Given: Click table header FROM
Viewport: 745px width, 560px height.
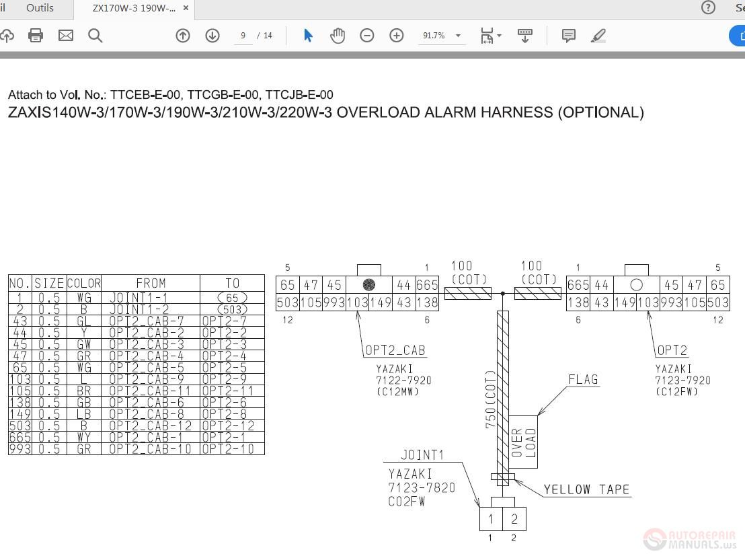Looking at the screenshot, I should 151,283.
